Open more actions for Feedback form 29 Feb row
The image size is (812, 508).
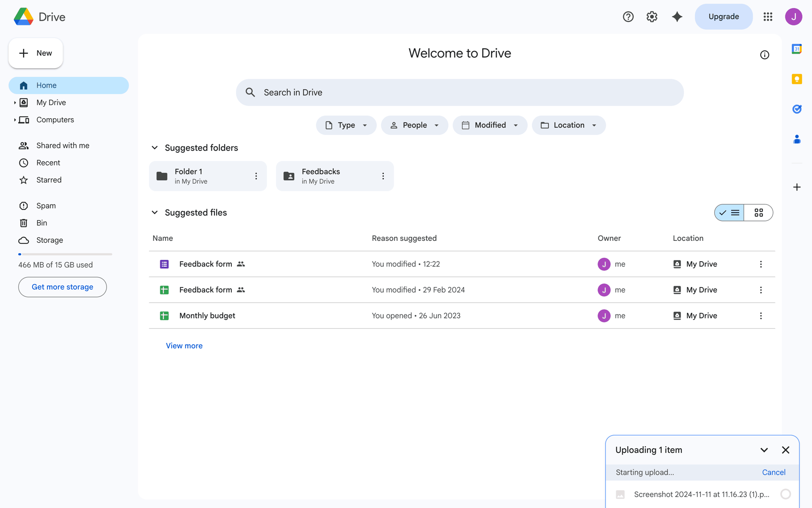pyautogui.click(x=761, y=290)
